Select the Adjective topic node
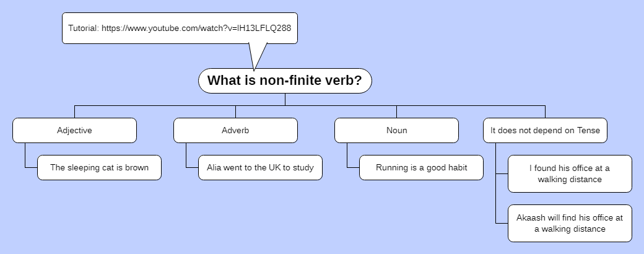Screen dimensions: 644x254 (x=74, y=131)
